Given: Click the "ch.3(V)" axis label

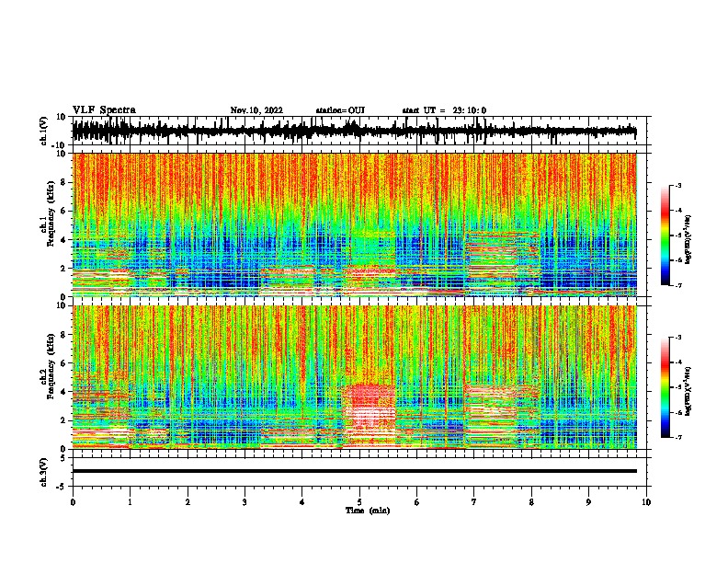Looking at the screenshot, I should (44, 472).
